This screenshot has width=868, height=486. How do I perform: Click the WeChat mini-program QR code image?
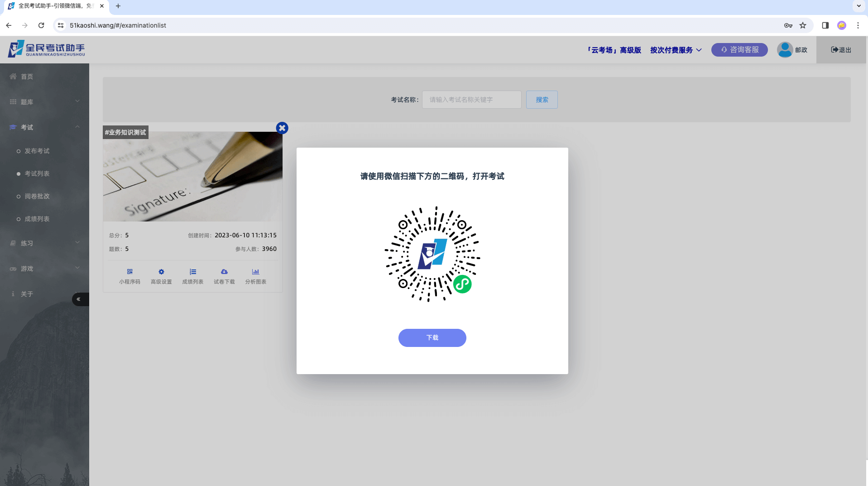pos(432,254)
